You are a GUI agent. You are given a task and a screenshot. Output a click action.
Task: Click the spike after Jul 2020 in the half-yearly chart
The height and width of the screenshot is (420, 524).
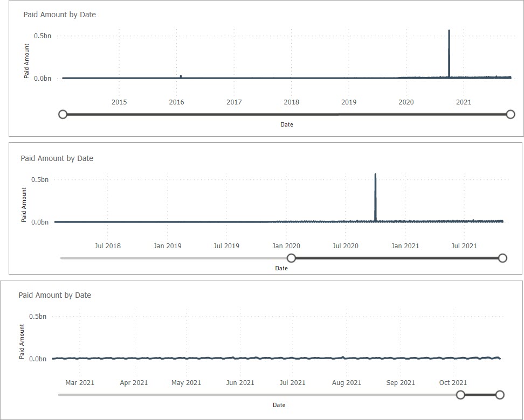tap(375, 197)
